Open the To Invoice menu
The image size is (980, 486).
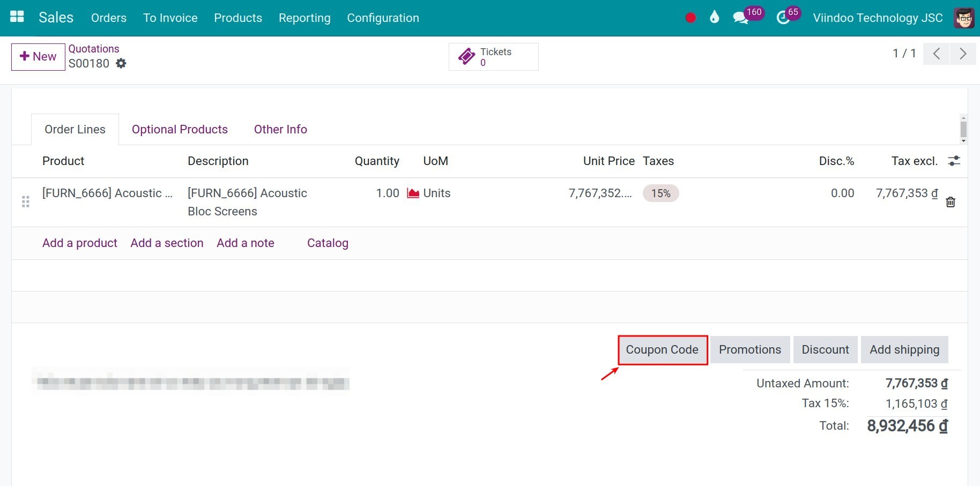[170, 18]
